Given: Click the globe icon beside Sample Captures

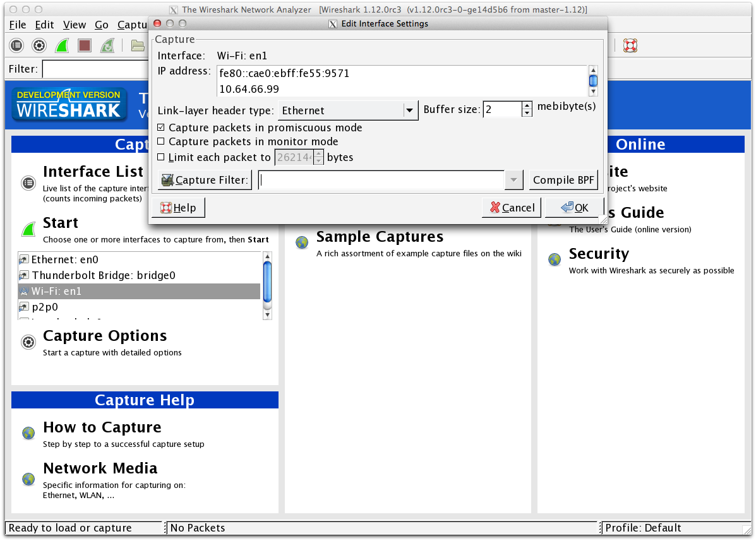Looking at the screenshot, I should 303,242.
